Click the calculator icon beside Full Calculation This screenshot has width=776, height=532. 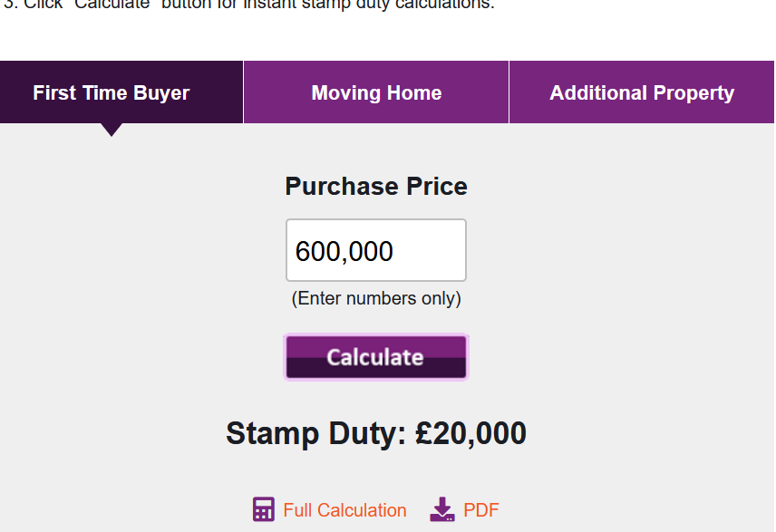263,509
